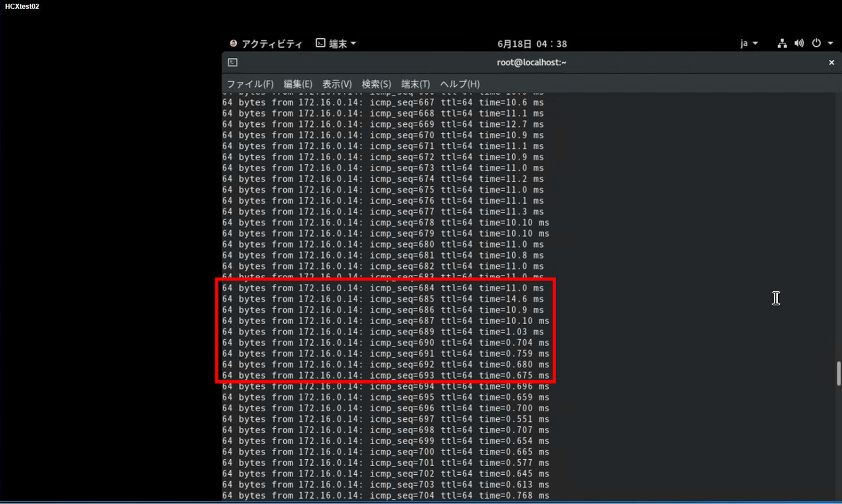Viewport: 842px width, 504px height.
Task: Open the ja input source dropdown
Action: tap(749, 43)
